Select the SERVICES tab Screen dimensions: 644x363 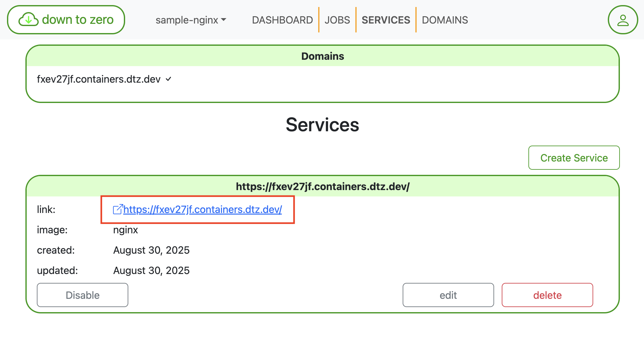[x=386, y=20]
